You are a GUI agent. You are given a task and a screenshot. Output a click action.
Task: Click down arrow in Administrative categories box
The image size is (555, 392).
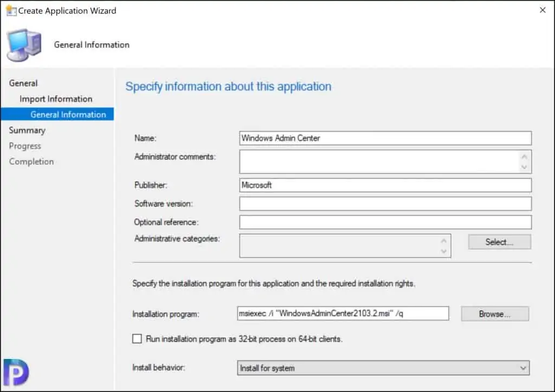(444, 251)
